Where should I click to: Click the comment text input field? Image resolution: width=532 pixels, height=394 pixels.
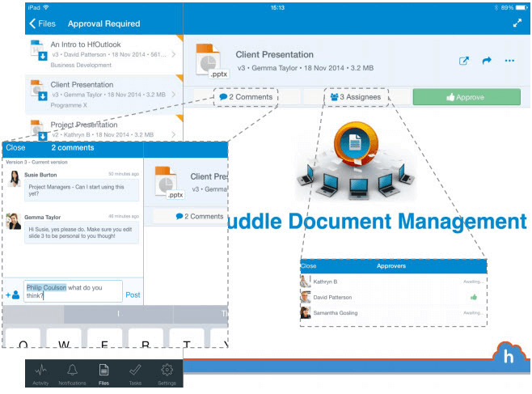[x=72, y=290]
